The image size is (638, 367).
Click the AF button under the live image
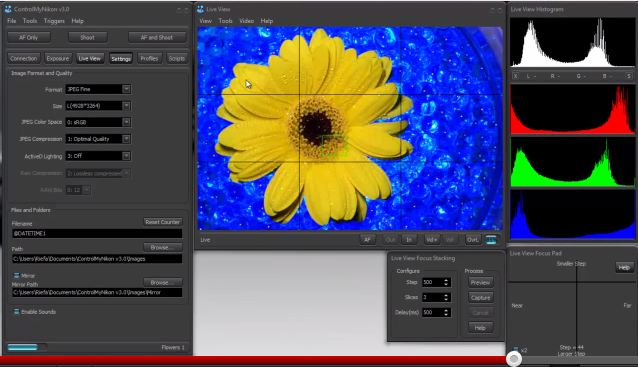coord(367,240)
